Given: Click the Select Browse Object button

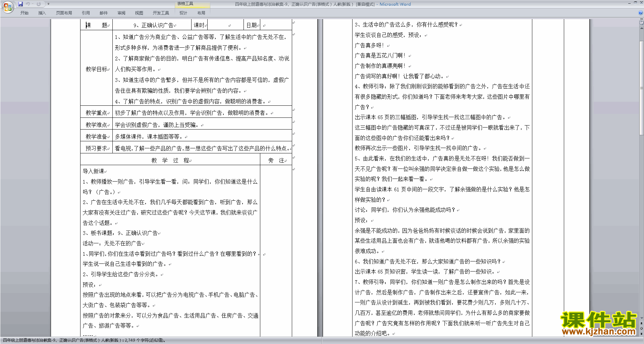Looking at the screenshot, I should 642,328.
